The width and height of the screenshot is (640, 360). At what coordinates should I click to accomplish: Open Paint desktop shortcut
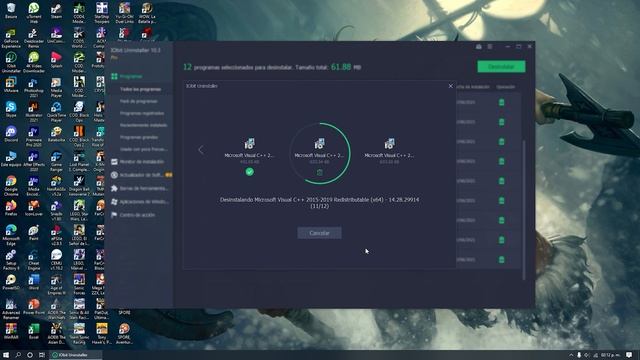pyautogui.click(x=33, y=233)
